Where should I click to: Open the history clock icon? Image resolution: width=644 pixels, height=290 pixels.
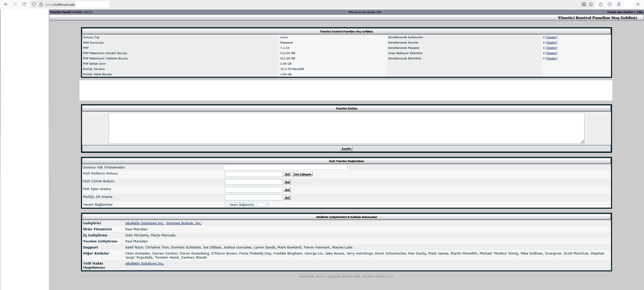pos(610,4)
